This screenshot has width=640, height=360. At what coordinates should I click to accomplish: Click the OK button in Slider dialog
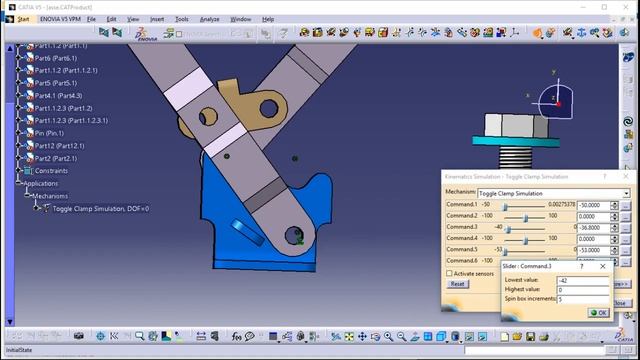pyautogui.click(x=599, y=313)
